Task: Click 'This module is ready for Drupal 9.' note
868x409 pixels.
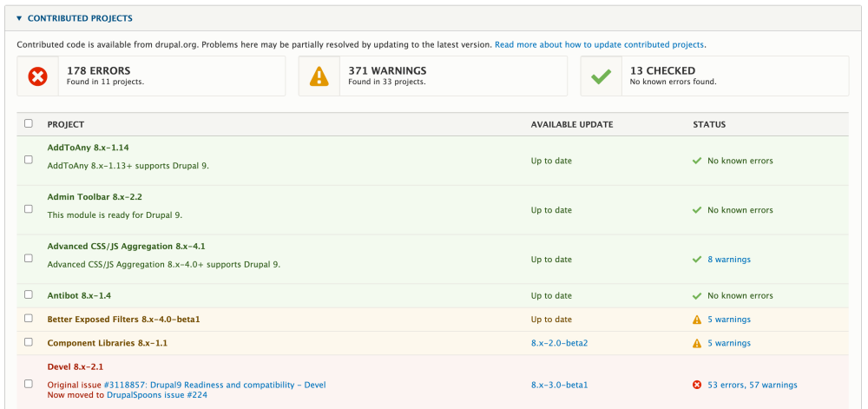Action: [x=115, y=214]
